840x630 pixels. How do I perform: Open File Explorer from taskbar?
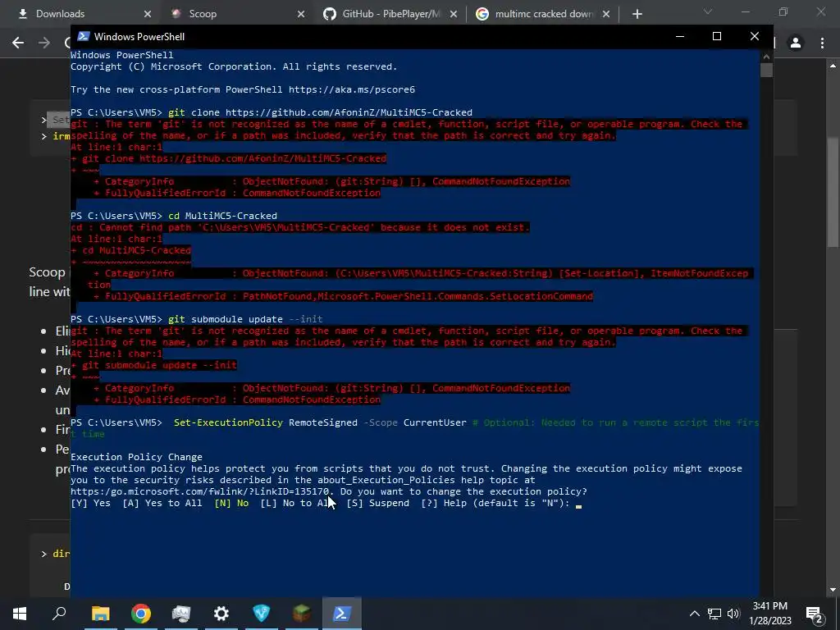click(x=100, y=614)
